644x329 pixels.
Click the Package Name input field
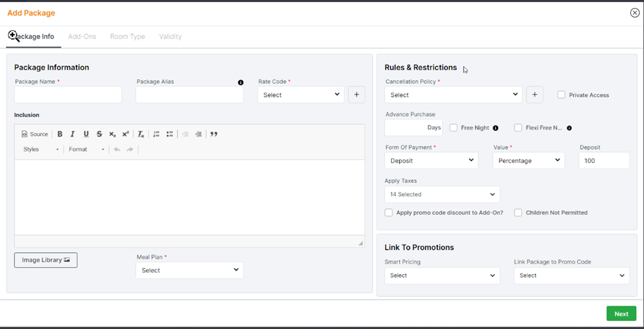[68, 94]
